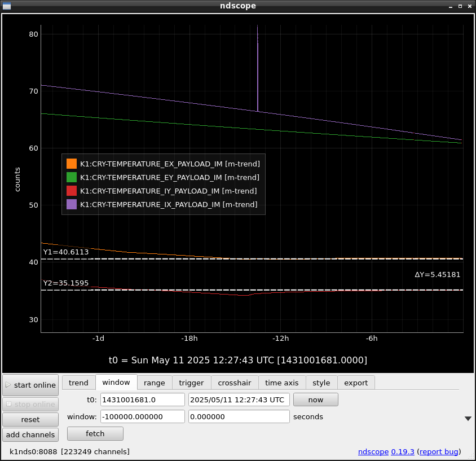
Task: Switch to the trigger tab
Action: click(192, 383)
